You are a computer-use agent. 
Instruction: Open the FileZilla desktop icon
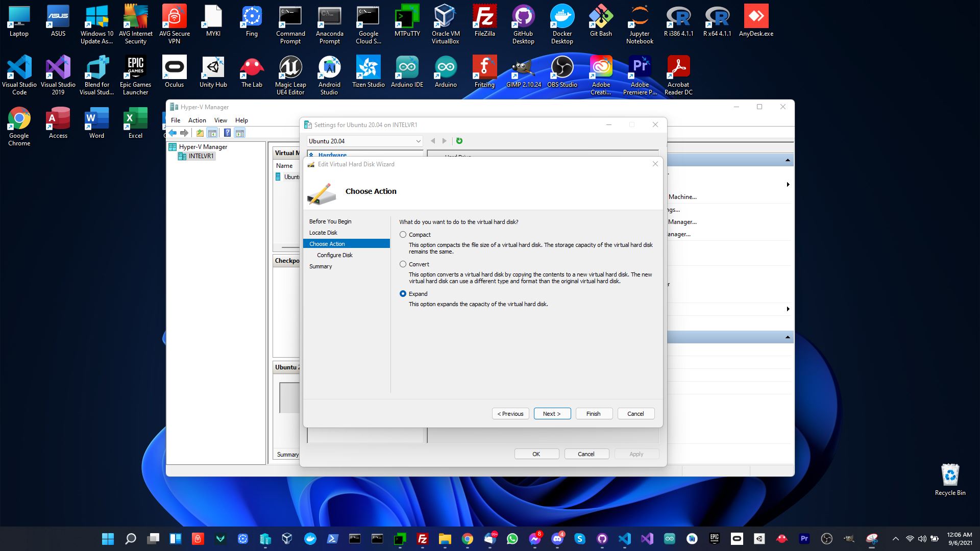tap(484, 20)
